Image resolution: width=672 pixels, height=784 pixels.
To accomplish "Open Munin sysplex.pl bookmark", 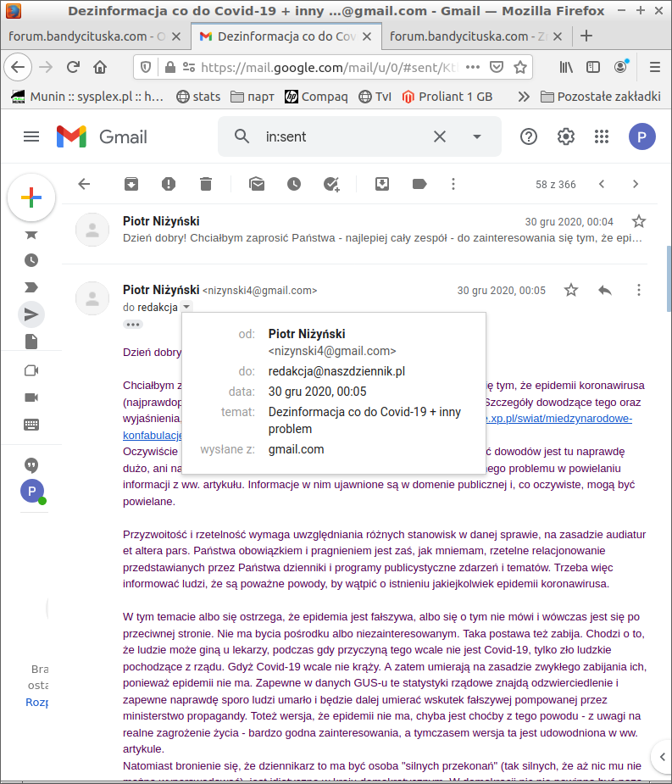I will click(87, 97).
